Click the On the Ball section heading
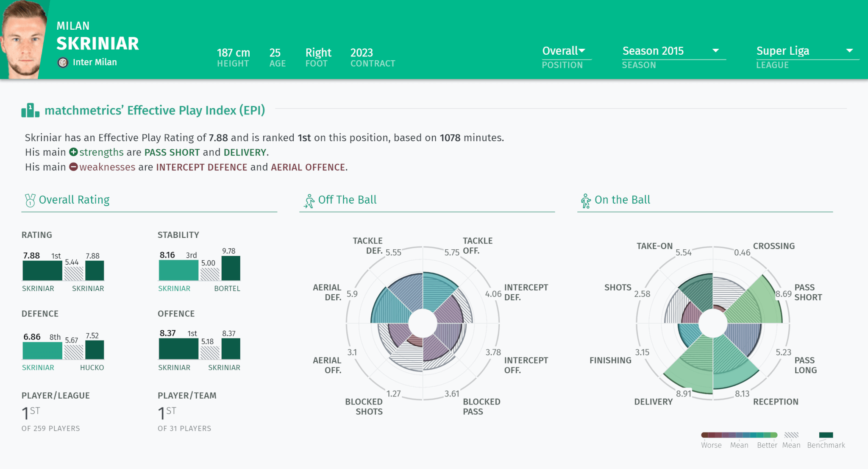 pos(622,200)
